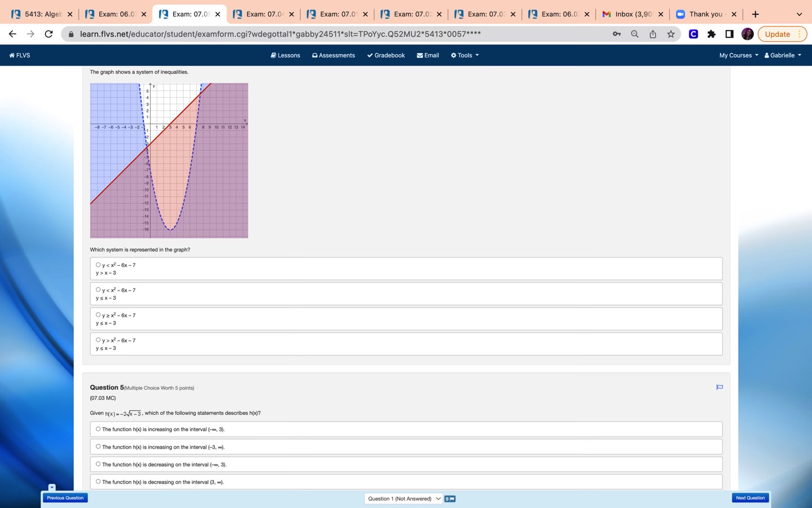
Task: Open the Extensions puzzle menu
Action: pyautogui.click(x=712, y=34)
